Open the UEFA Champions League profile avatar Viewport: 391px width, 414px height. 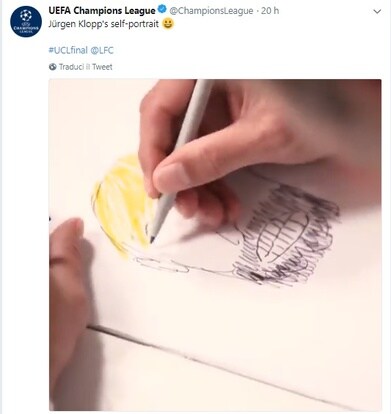[x=26, y=21]
